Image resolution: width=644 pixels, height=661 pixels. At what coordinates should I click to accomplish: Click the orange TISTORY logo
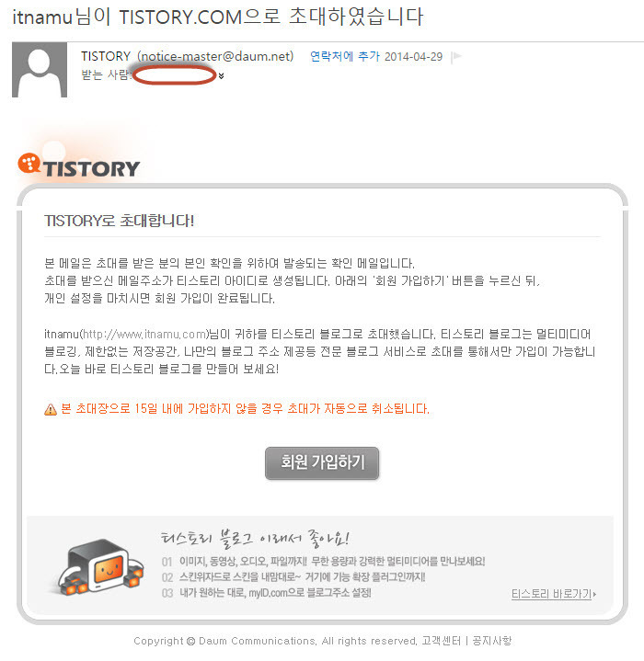(x=79, y=165)
